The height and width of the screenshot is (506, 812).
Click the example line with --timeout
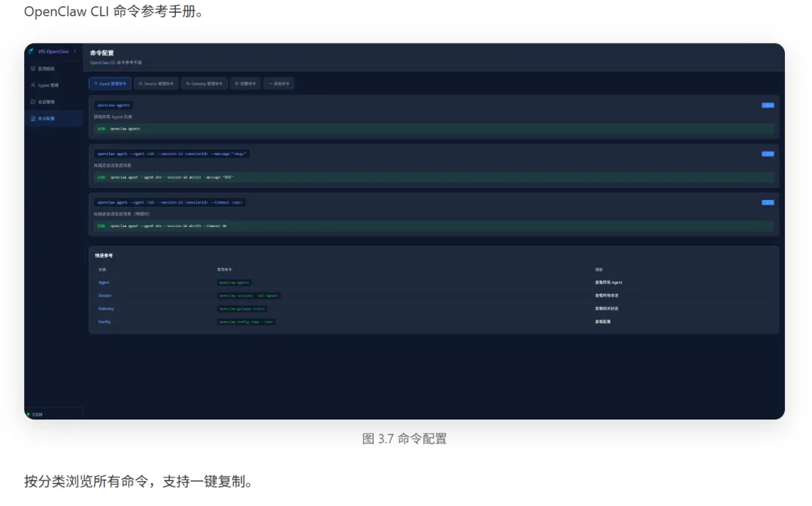(x=434, y=226)
